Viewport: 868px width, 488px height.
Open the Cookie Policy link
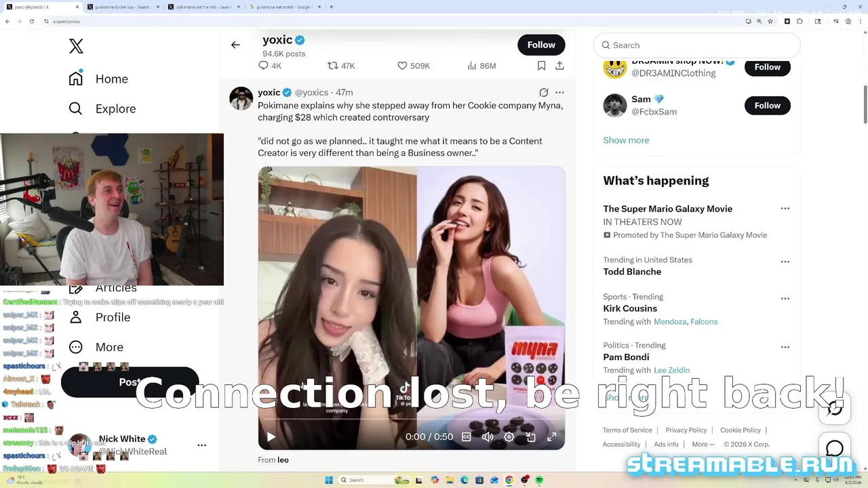click(x=741, y=430)
